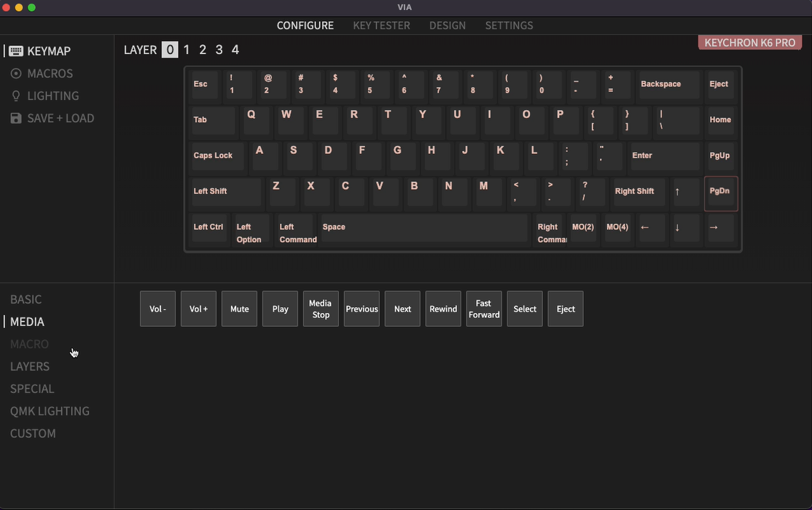Open the Save + Load panel
Screen dimensions: 812x510
pyautogui.click(x=60, y=118)
